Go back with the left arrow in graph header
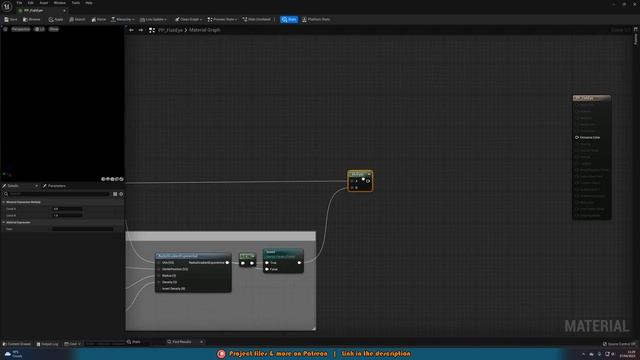 click(x=131, y=30)
